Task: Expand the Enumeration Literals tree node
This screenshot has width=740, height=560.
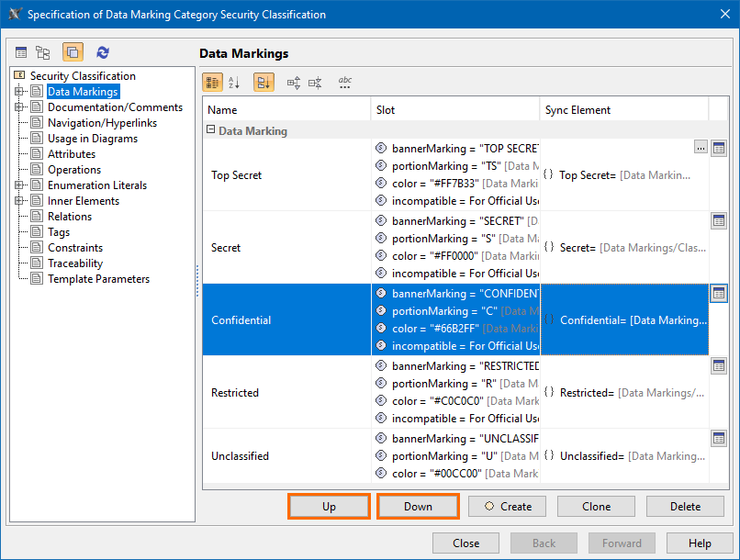Action: [18, 185]
